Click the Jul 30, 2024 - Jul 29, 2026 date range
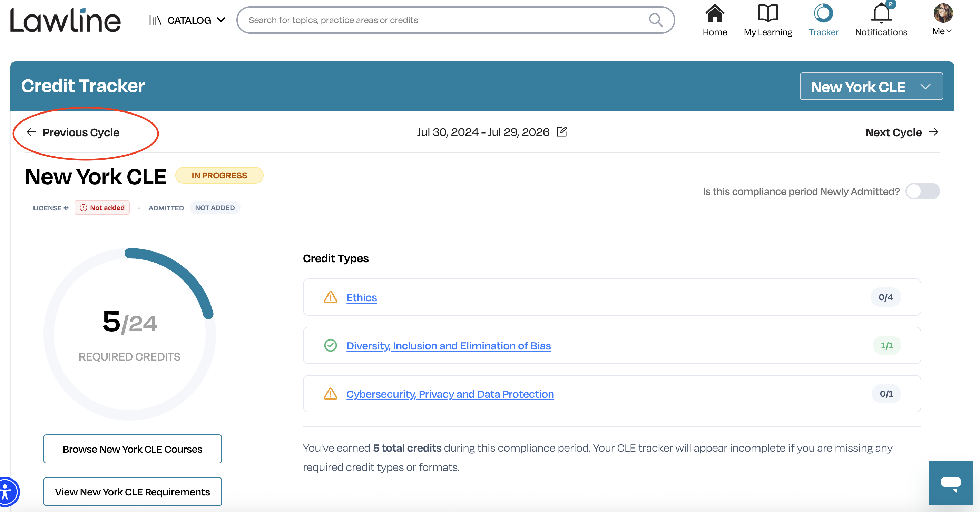 coord(483,132)
